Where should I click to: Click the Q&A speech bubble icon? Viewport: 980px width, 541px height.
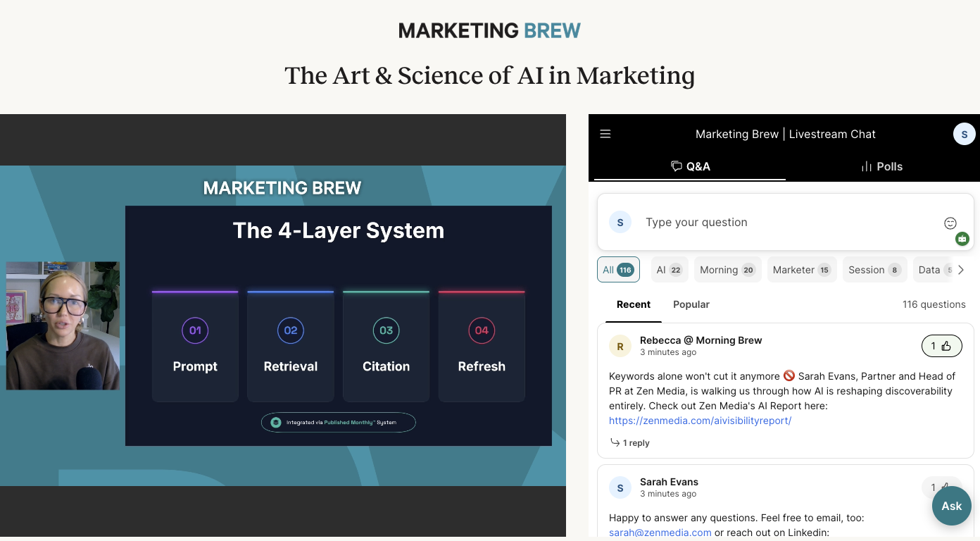coord(677,166)
